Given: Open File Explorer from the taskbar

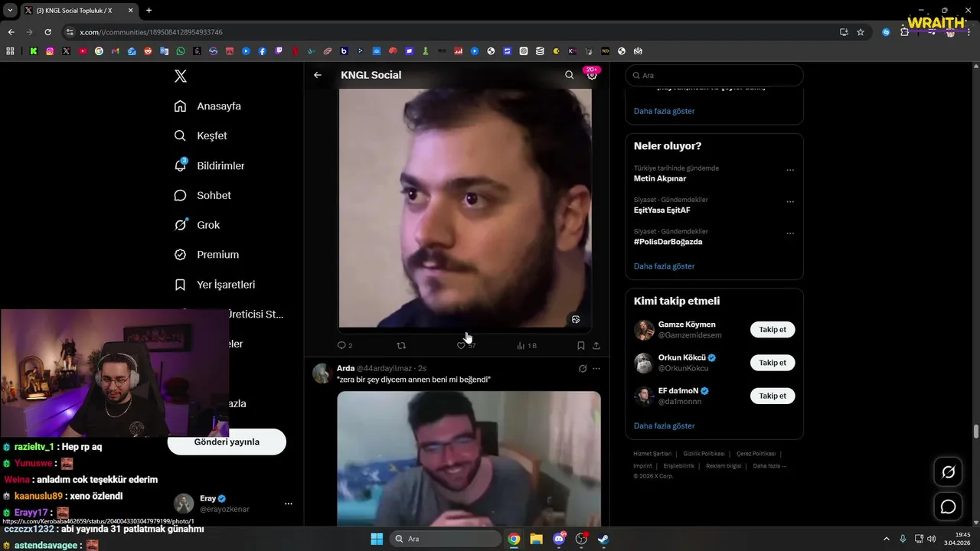Looking at the screenshot, I should 536,539.
